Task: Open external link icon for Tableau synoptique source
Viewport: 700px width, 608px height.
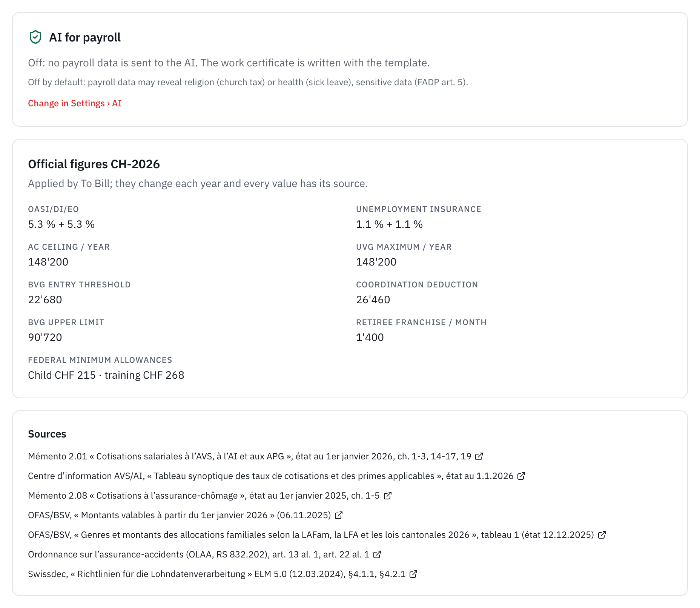Action: (x=521, y=476)
